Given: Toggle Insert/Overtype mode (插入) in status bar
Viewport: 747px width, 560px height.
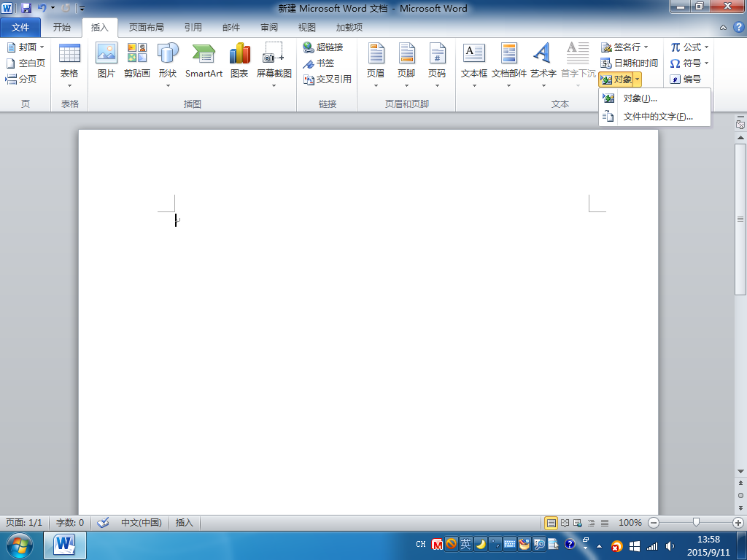Looking at the screenshot, I should 185,523.
